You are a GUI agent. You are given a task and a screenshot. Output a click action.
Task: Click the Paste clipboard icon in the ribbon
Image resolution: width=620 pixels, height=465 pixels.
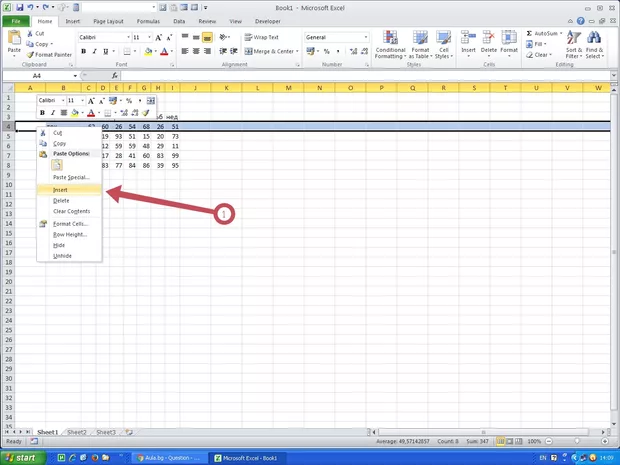[x=14, y=38]
